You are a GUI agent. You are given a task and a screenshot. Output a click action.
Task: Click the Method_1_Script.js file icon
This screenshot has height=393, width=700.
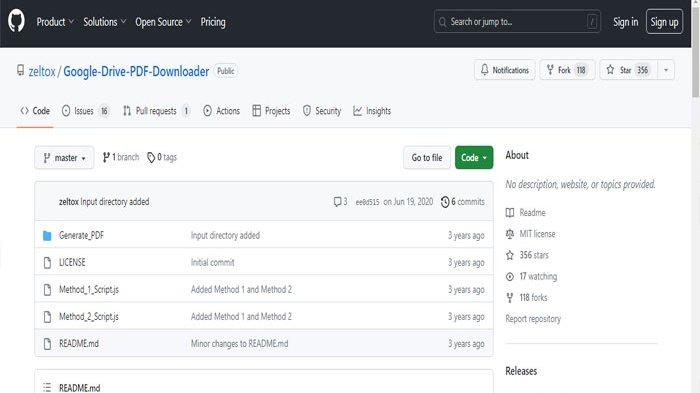click(x=47, y=290)
